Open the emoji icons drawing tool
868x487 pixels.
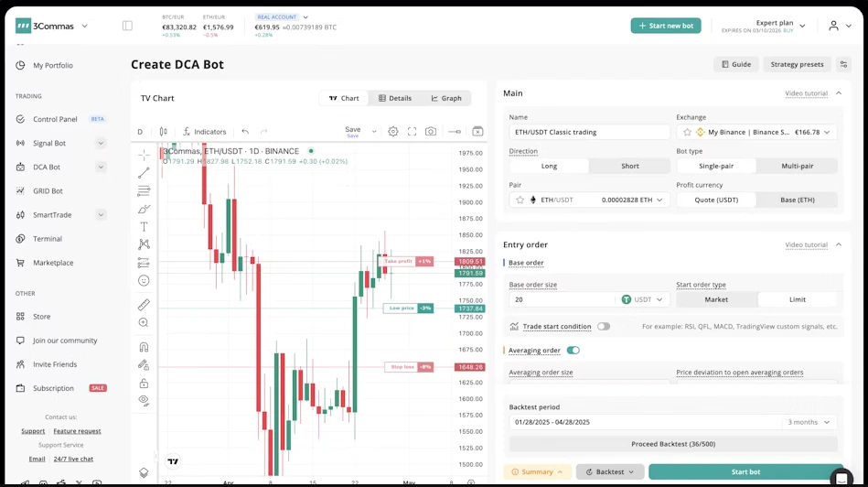[x=144, y=281]
